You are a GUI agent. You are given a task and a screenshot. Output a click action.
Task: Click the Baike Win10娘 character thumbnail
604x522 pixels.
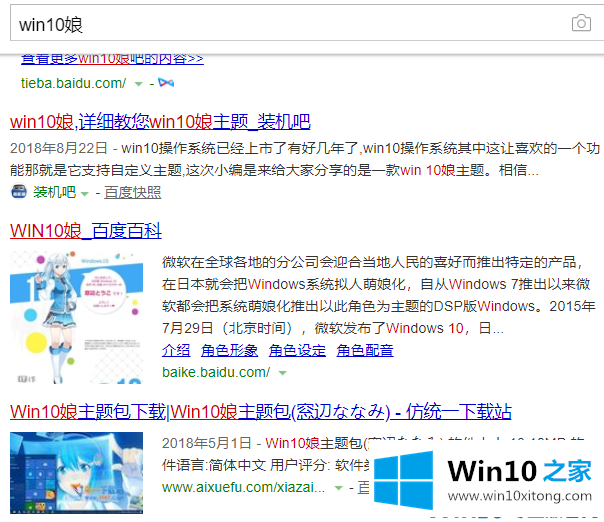[x=76, y=317]
